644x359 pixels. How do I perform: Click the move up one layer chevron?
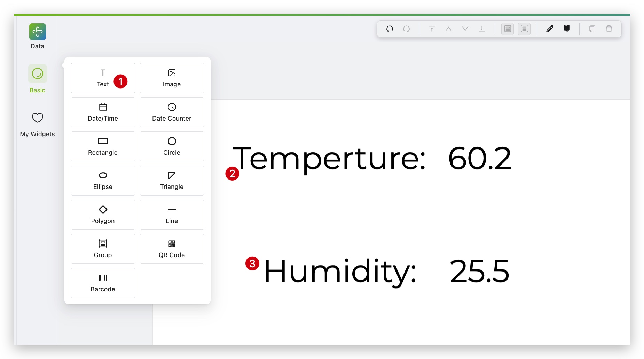click(x=448, y=29)
